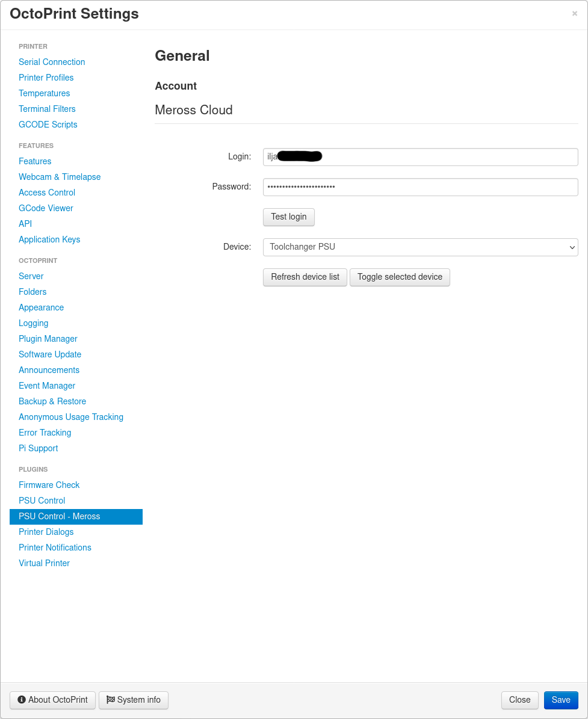Open About OctoPrint
Screen dimensions: 588x719
(x=53, y=700)
